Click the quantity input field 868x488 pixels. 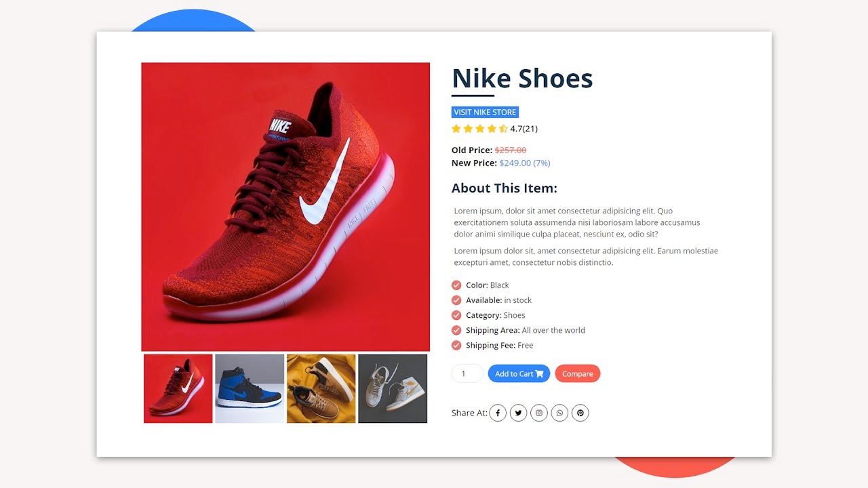click(467, 373)
